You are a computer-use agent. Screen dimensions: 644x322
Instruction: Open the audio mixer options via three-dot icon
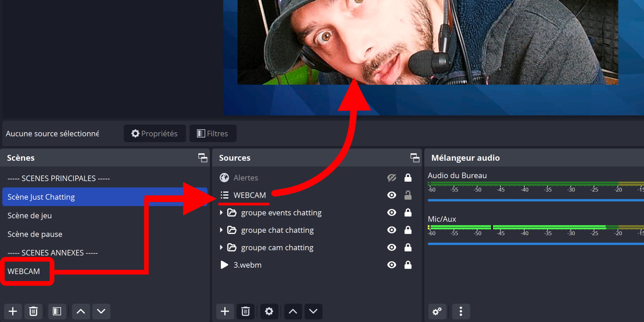(461, 311)
